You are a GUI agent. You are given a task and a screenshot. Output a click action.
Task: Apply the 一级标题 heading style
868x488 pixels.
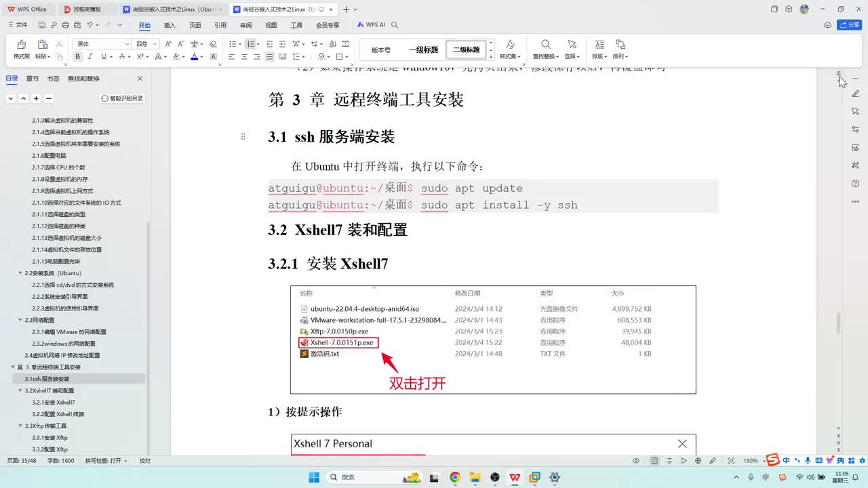[x=423, y=49]
